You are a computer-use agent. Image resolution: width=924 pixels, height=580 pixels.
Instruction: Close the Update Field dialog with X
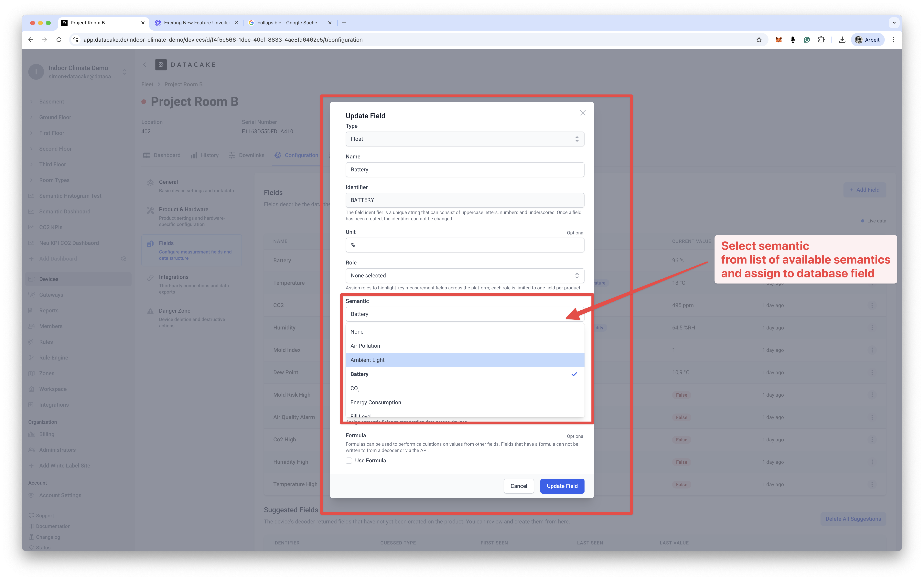[x=583, y=113]
